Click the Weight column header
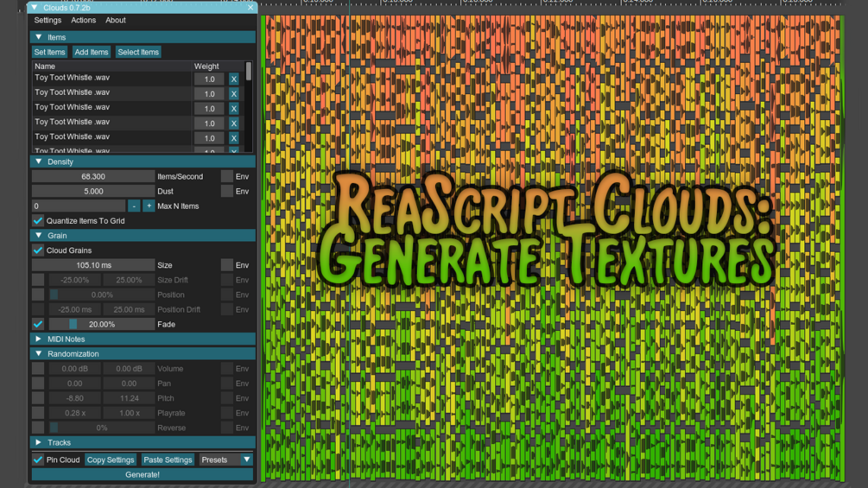The width and height of the screenshot is (868, 488). point(206,66)
